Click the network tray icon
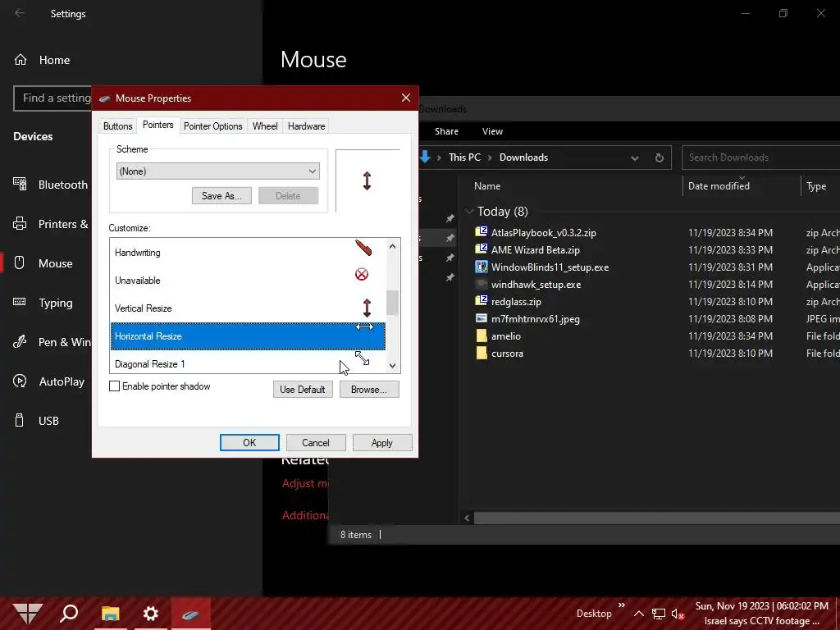This screenshot has width=840, height=630. (659, 614)
